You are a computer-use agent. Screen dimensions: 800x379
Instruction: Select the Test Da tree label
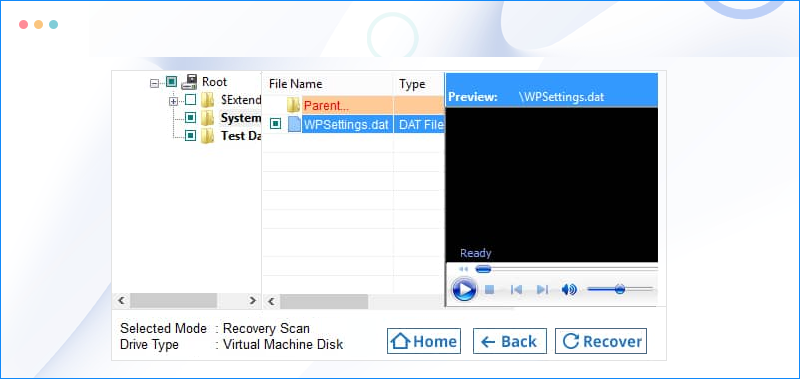241,136
